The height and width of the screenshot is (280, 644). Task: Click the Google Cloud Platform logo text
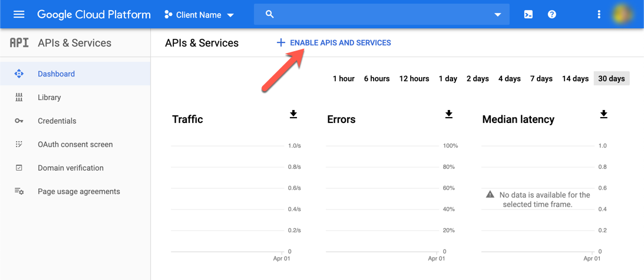point(94,15)
